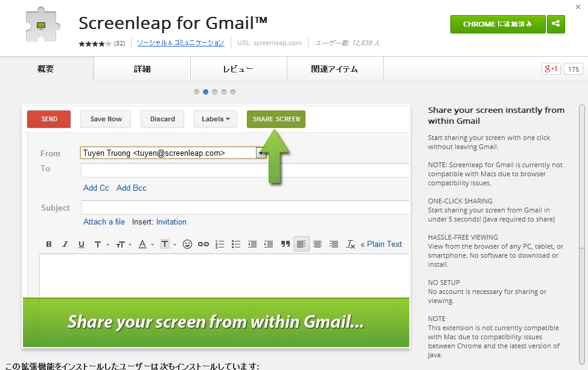Close the extension details overlay
This screenshot has width=588, height=370.
click(x=578, y=7)
